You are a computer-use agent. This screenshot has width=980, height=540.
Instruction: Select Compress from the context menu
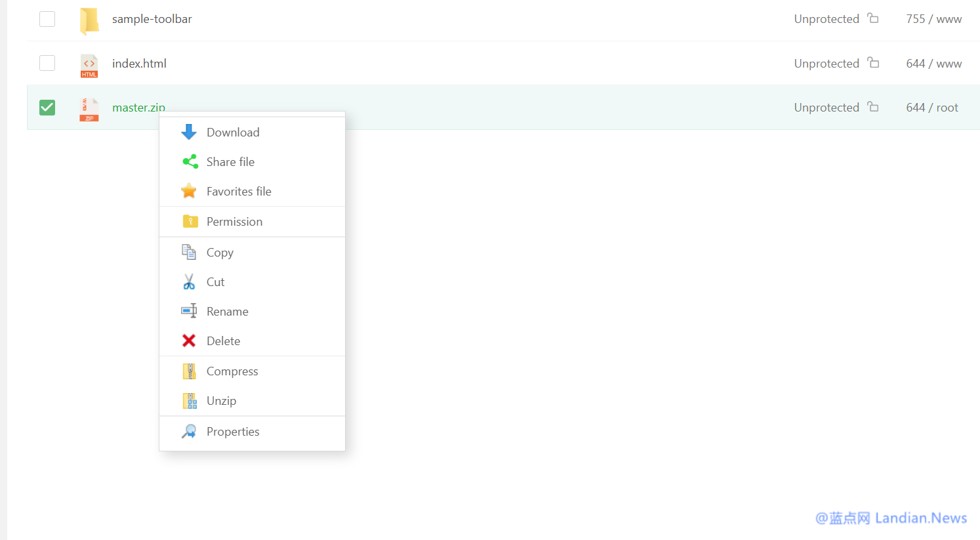tap(232, 371)
